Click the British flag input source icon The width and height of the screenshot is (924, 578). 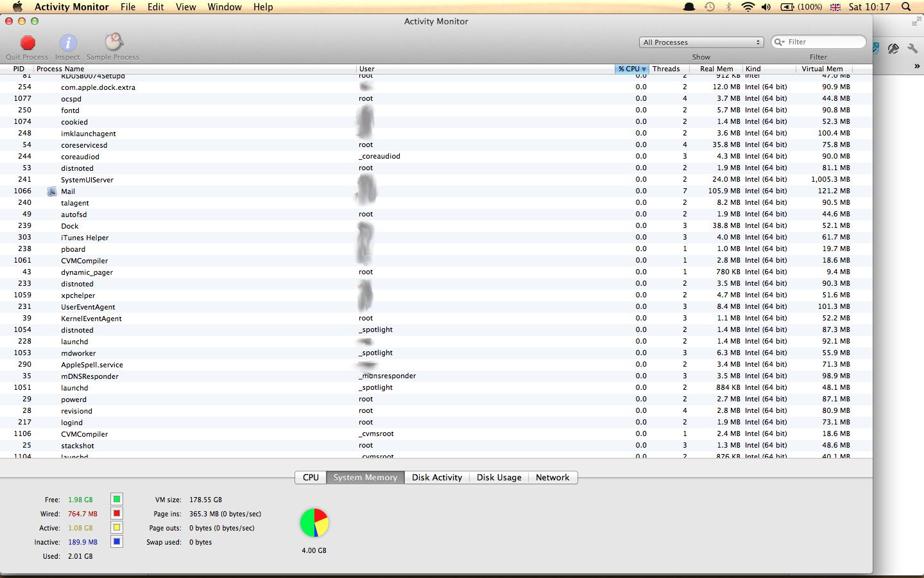click(x=835, y=7)
